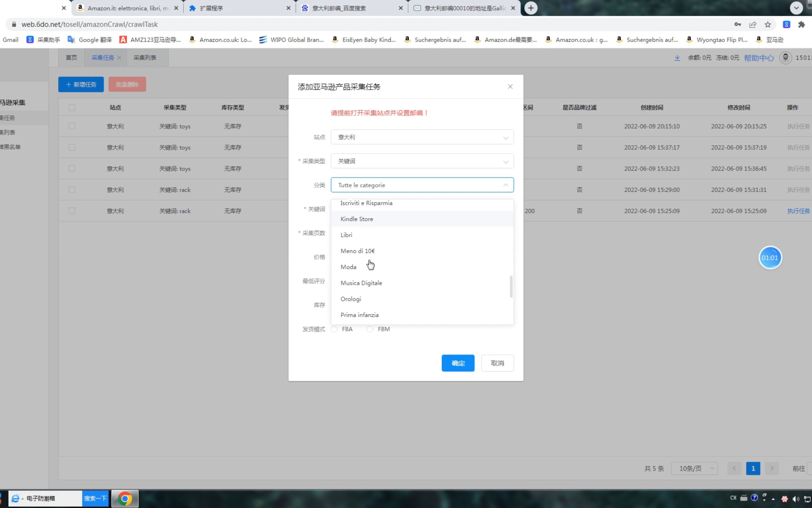Select Musica Digitale category
812x508 pixels.
(x=422, y=283)
